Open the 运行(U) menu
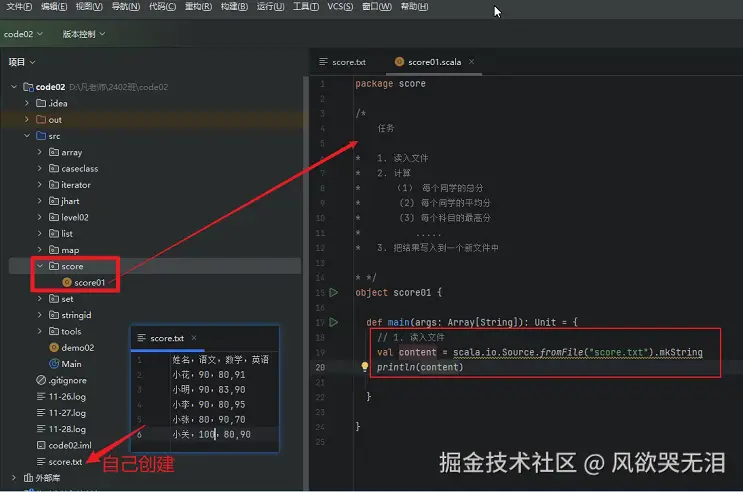743x492 pixels. coord(271,7)
